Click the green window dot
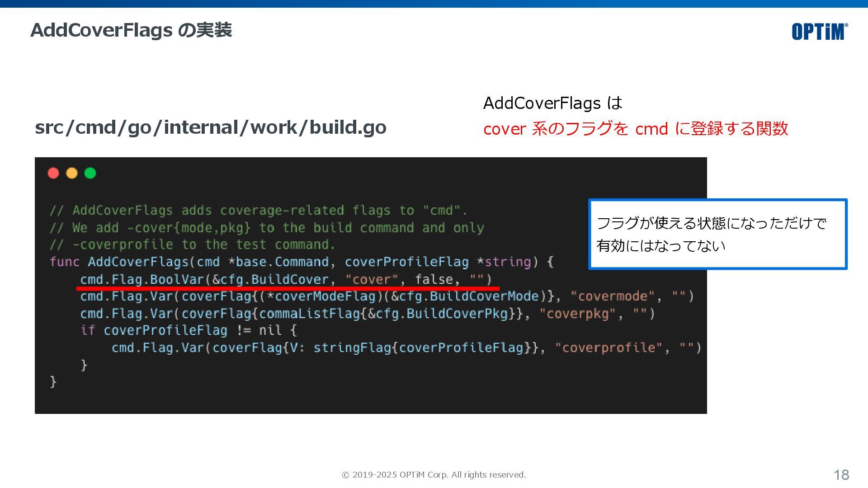 (x=90, y=173)
